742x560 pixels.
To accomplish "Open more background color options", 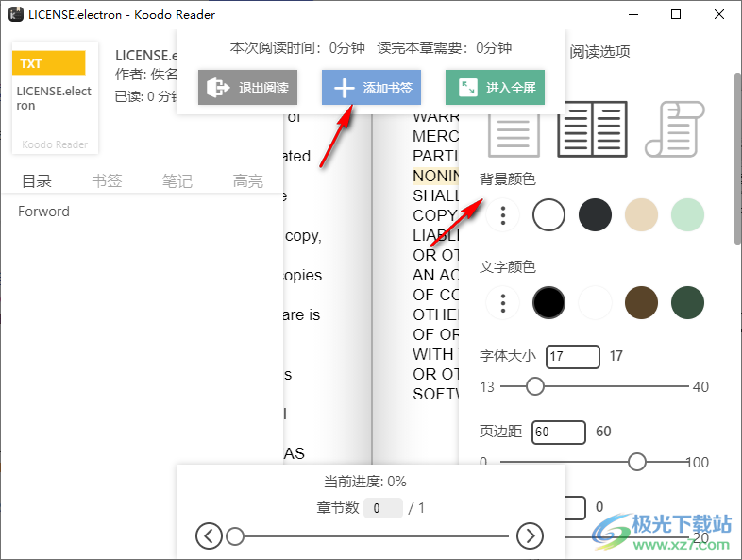I will click(502, 215).
